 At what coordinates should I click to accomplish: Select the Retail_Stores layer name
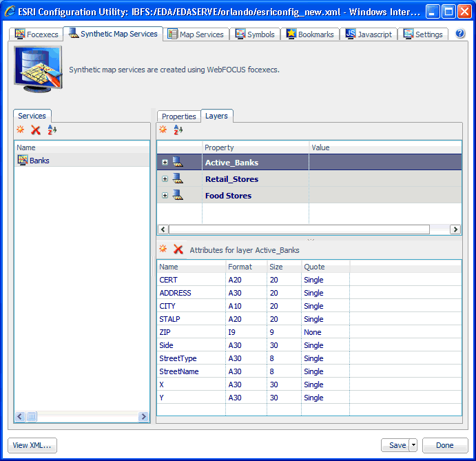pyautogui.click(x=232, y=179)
